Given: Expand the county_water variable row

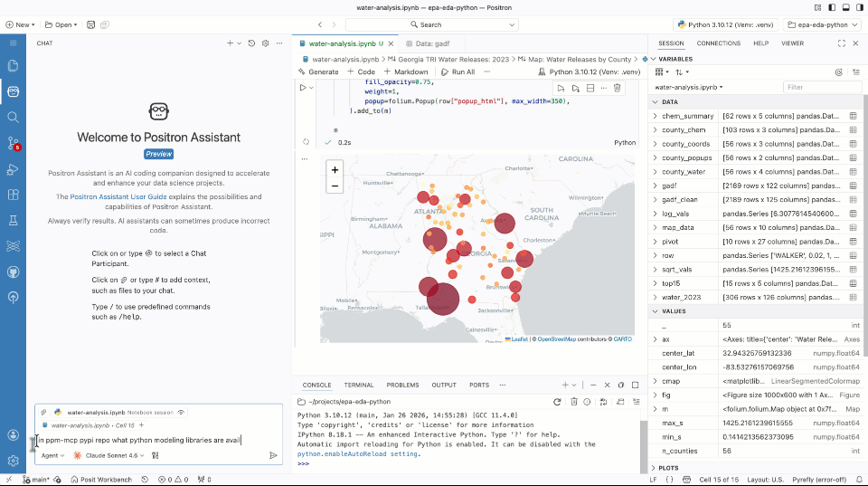Looking at the screenshot, I should [x=656, y=171].
